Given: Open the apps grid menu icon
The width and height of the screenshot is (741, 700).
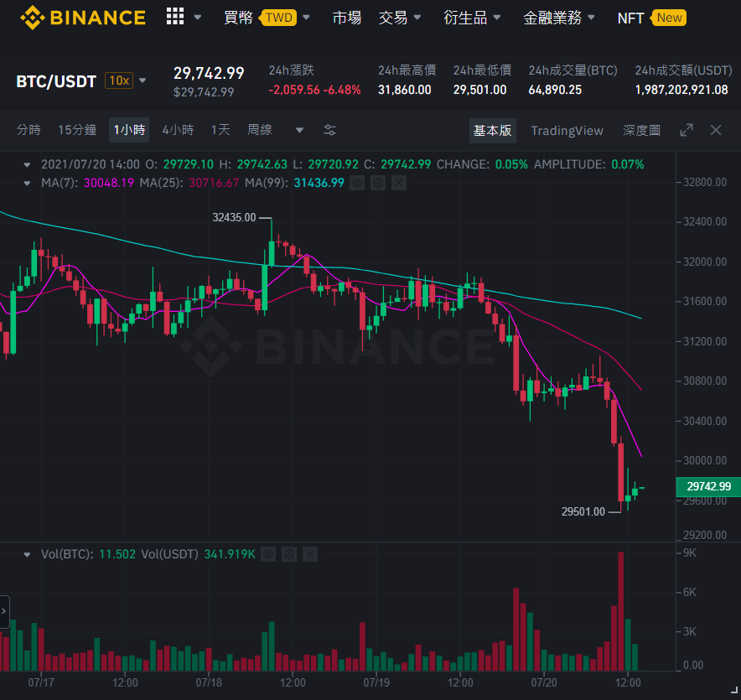Looking at the screenshot, I should (175, 17).
